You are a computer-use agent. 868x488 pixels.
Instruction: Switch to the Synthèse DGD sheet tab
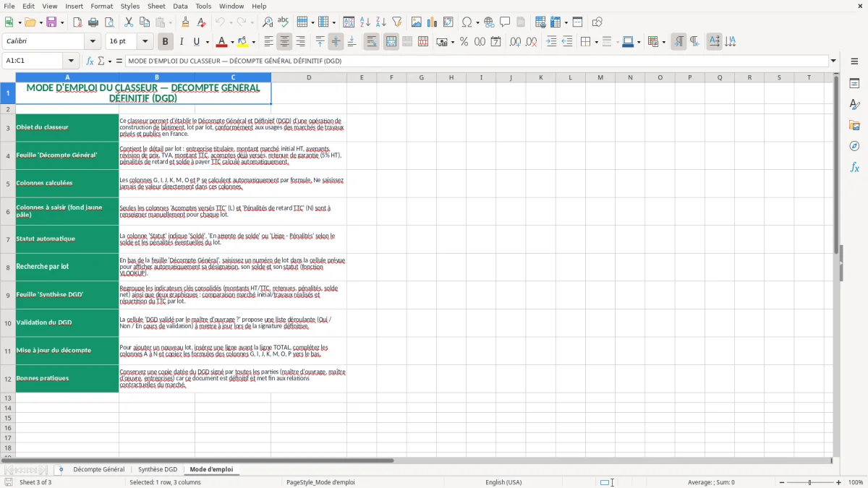(x=158, y=469)
